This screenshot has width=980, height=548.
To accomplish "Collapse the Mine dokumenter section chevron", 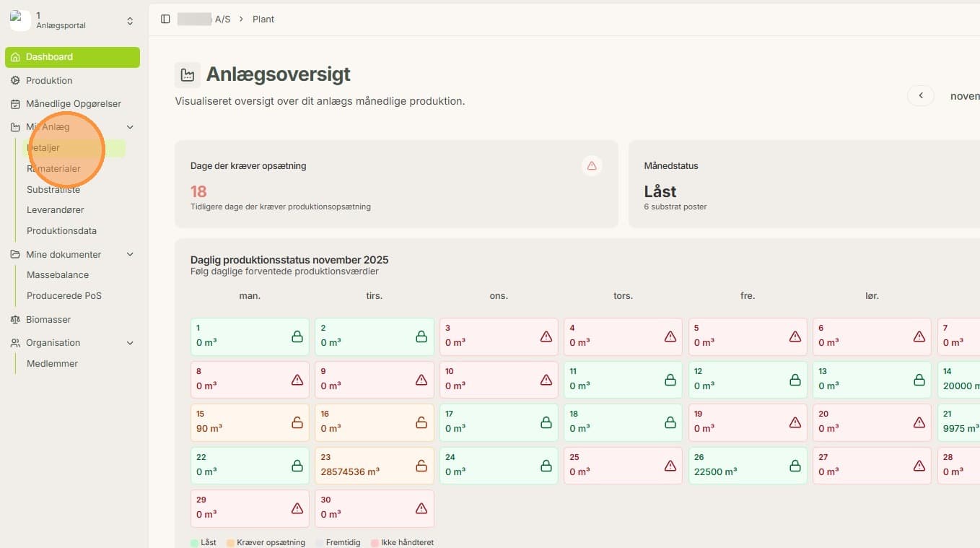I will tap(130, 254).
